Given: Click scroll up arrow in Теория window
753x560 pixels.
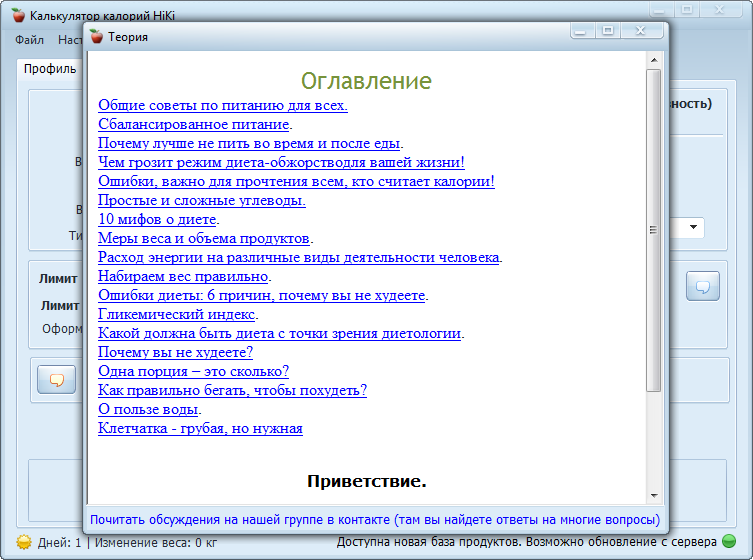Looking at the screenshot, I should 654,61.
